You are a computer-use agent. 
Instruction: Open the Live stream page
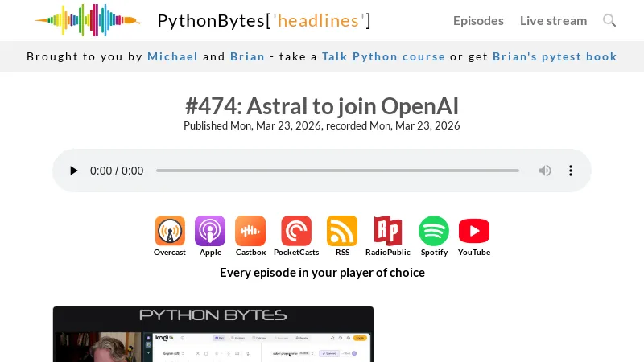[553, 21]
